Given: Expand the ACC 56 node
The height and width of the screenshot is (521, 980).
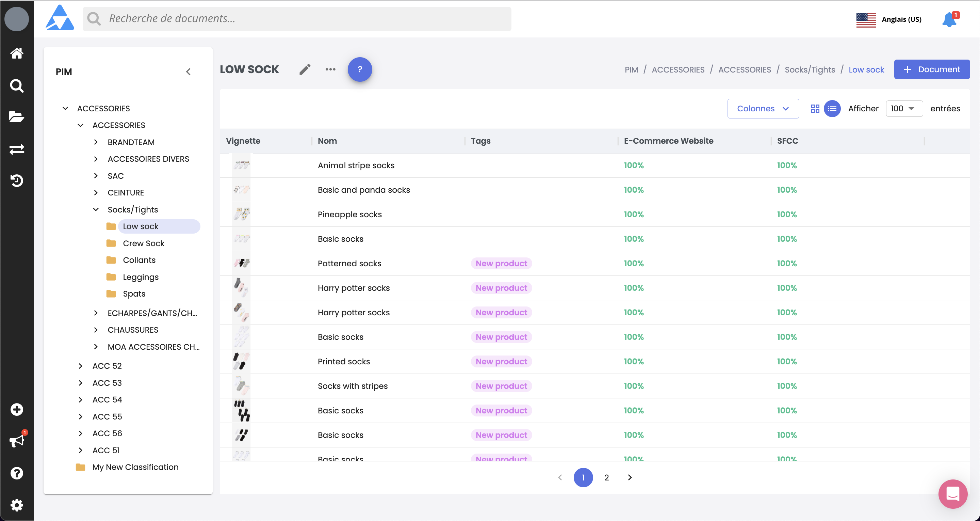Looking at the screenshot, I should pos(81,433).
